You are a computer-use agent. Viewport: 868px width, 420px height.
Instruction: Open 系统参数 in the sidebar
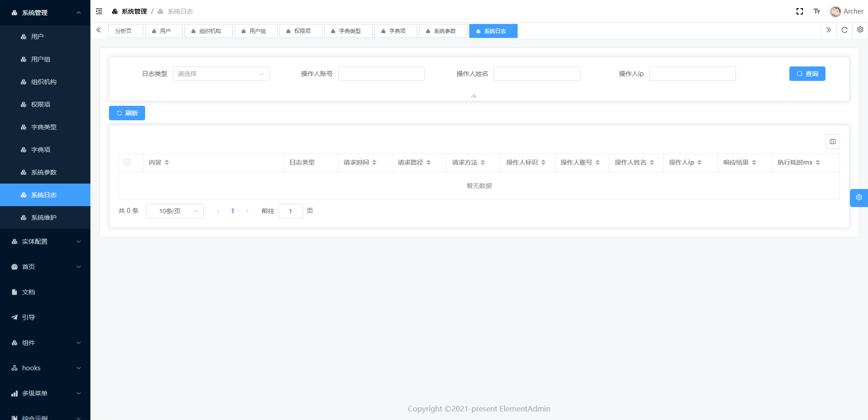(45, 172)
